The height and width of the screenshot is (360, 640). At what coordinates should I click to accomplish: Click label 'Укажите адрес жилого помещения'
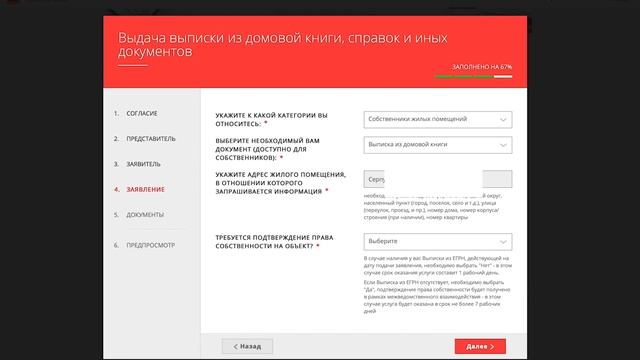coord(281,183)
